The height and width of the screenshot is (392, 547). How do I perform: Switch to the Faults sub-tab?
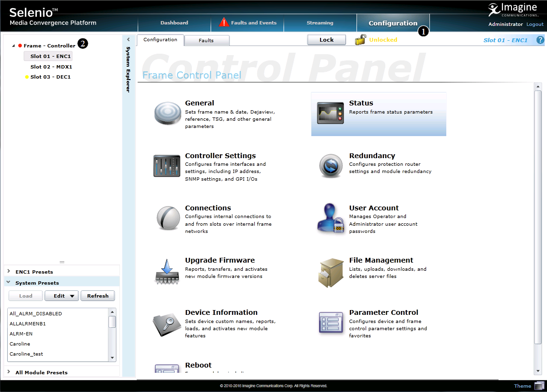point(206,40)
